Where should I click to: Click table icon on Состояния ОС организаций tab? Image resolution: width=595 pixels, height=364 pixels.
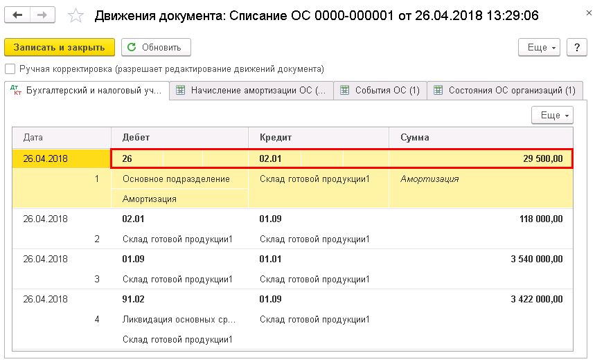(x=438, y=90)
